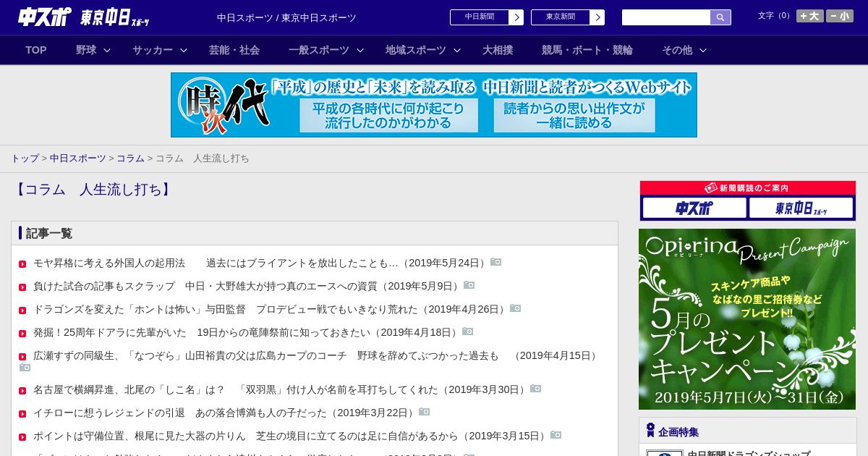868x456 pixels.
Task: Click arrow next to 東京新聞 button
Action: coord(597,17)
